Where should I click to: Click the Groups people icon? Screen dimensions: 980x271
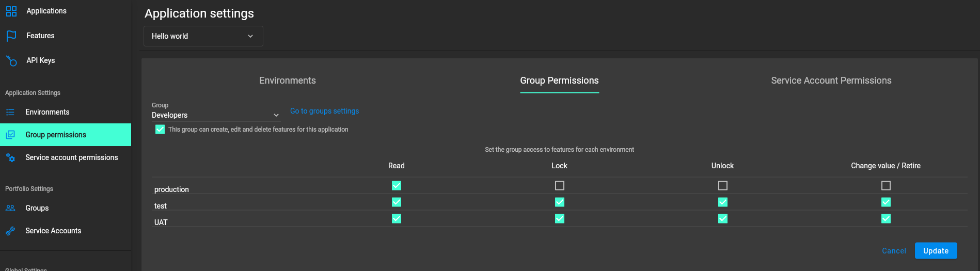click(10, 208)
